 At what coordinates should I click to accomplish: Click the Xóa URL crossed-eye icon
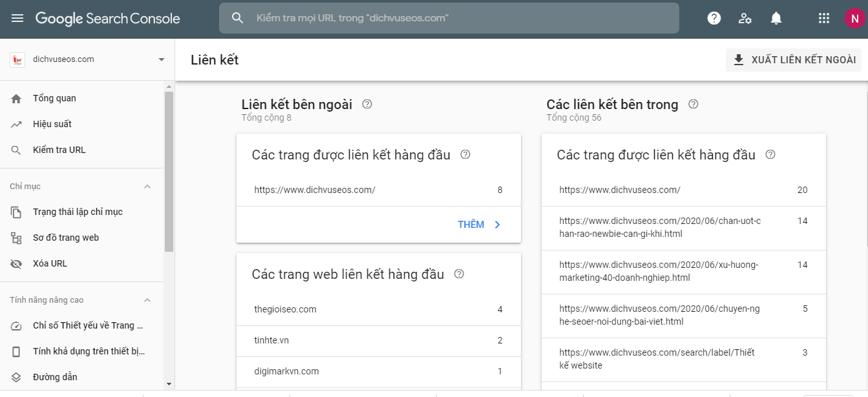pos(17,263)
